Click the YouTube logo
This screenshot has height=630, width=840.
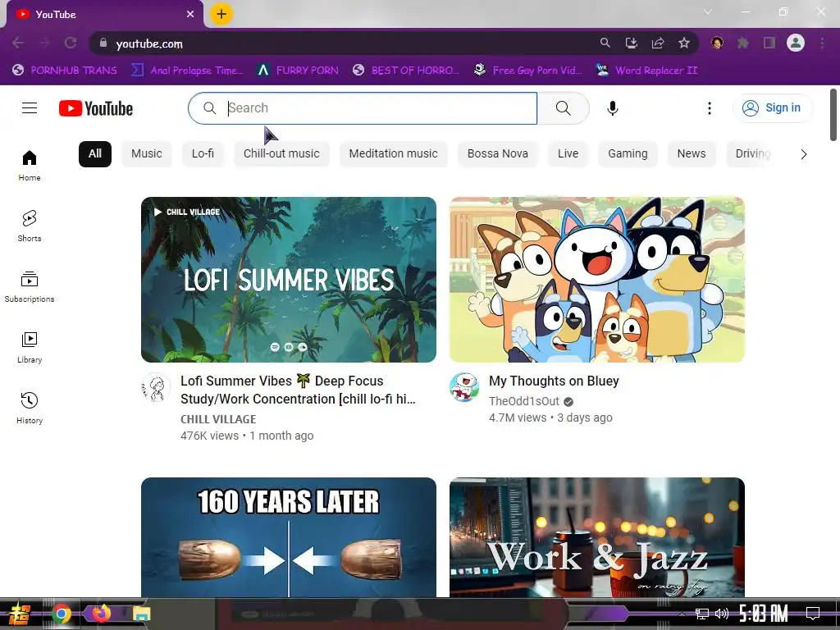pos(96,108)
